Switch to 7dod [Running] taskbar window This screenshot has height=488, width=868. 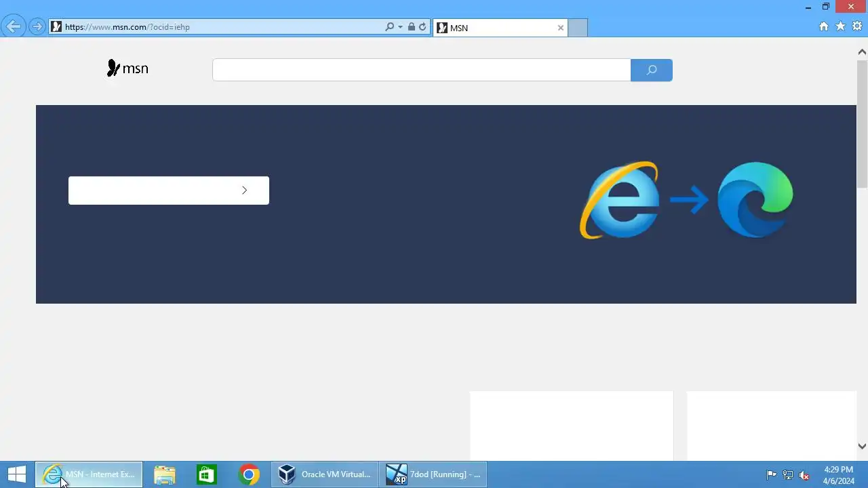point(433,474)
